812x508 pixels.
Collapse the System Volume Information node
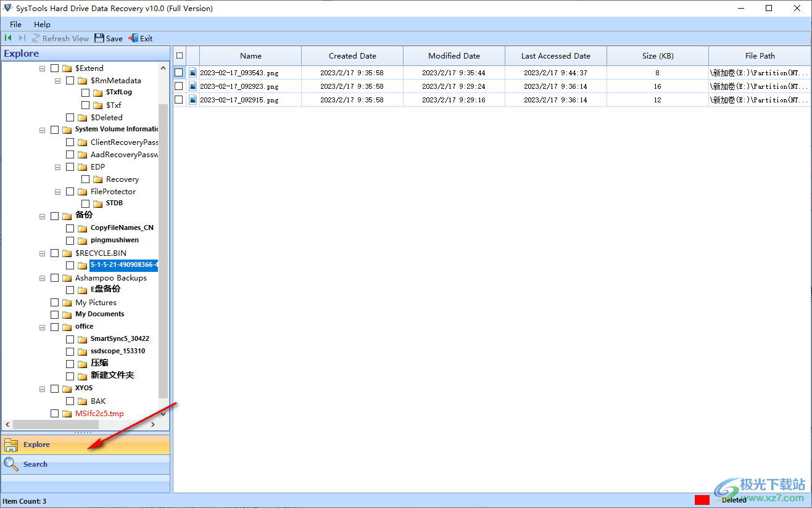tap(43, 130)
